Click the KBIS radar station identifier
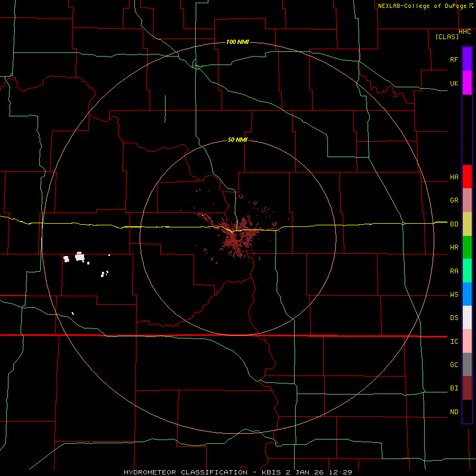Viewport: 476px width, 476px height. (272, 472)
